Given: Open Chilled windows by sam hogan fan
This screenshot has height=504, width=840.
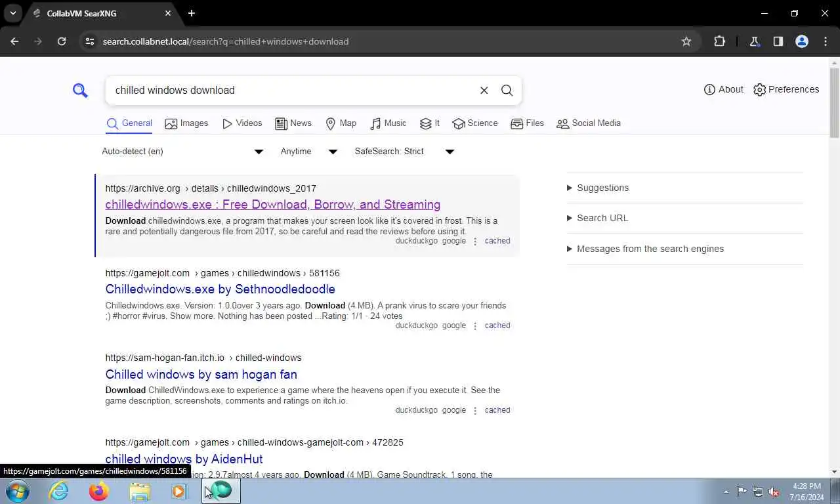Looking at the screenshot, I should (x=201, y=375).
